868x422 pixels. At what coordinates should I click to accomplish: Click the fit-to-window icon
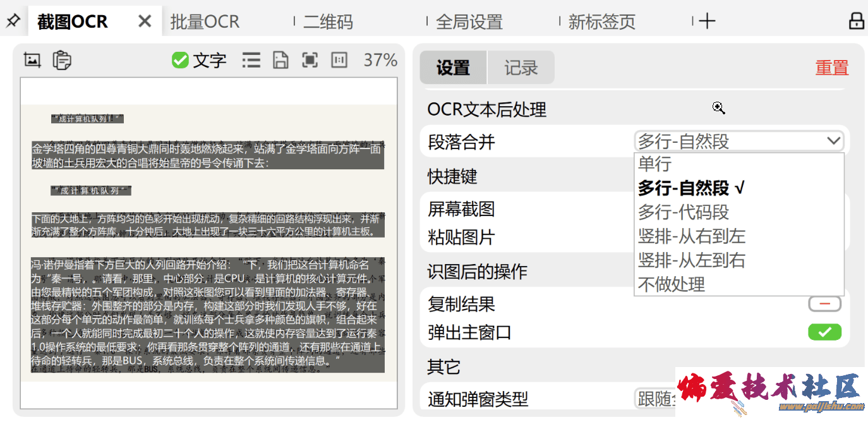point(310,60)
